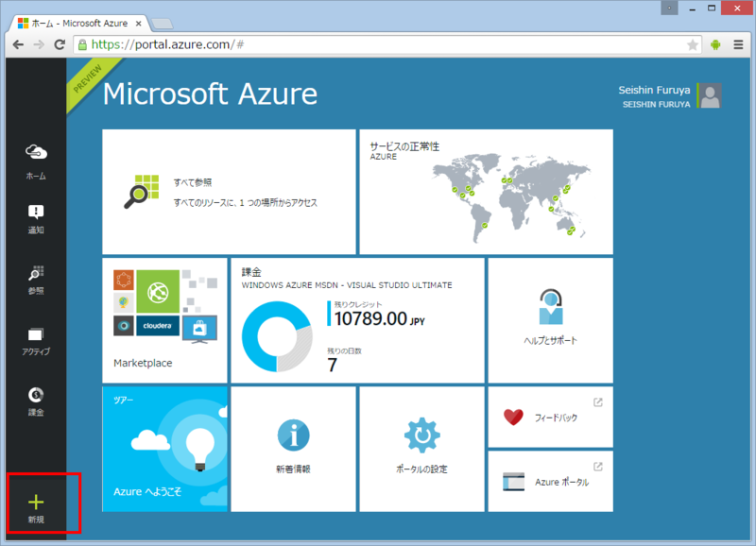The width and height of the screenshot is (756, 546).
Task: Reload the page with refresh icon
Action: pos(60,44)
